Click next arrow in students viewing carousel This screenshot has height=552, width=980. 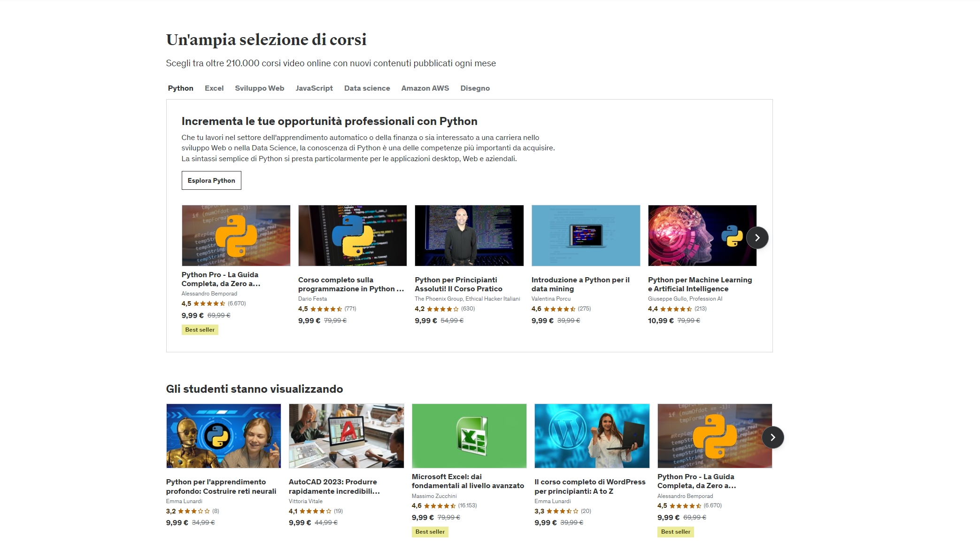point(772,437)
